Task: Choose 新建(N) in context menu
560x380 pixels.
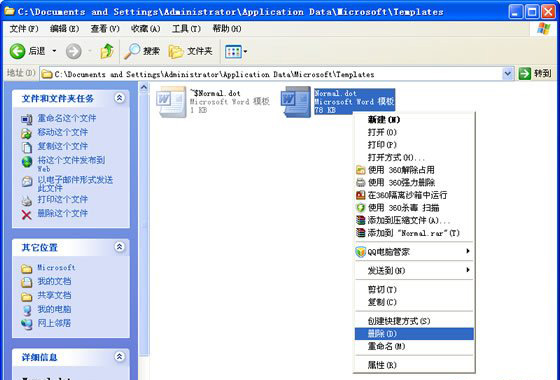Action: [414, 120]
